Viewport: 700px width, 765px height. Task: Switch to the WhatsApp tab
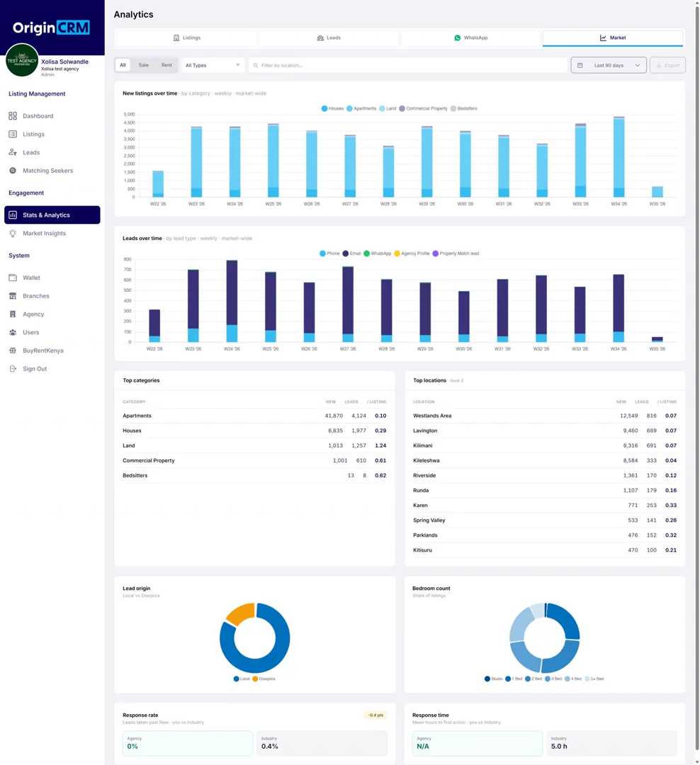coord(470,38)
